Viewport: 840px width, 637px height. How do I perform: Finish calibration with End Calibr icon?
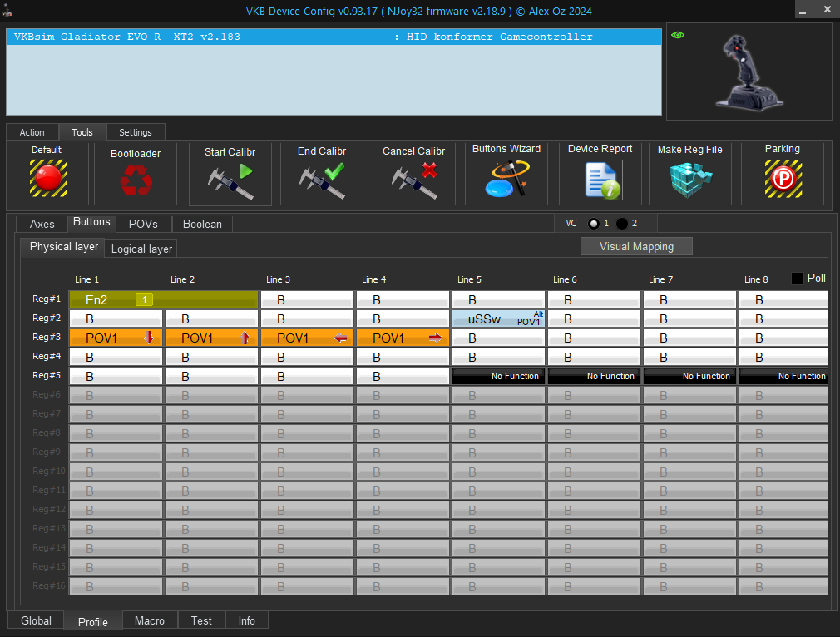click(322, 181)
